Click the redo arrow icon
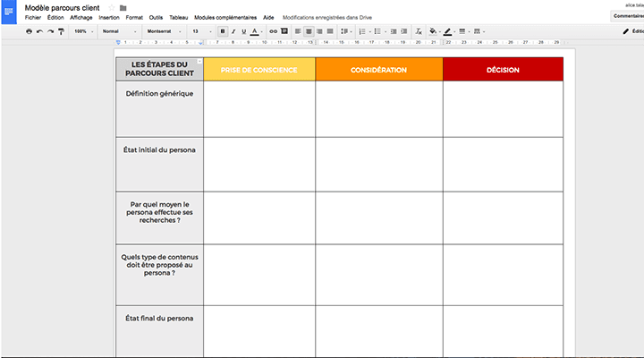 (x=50, y=31)
